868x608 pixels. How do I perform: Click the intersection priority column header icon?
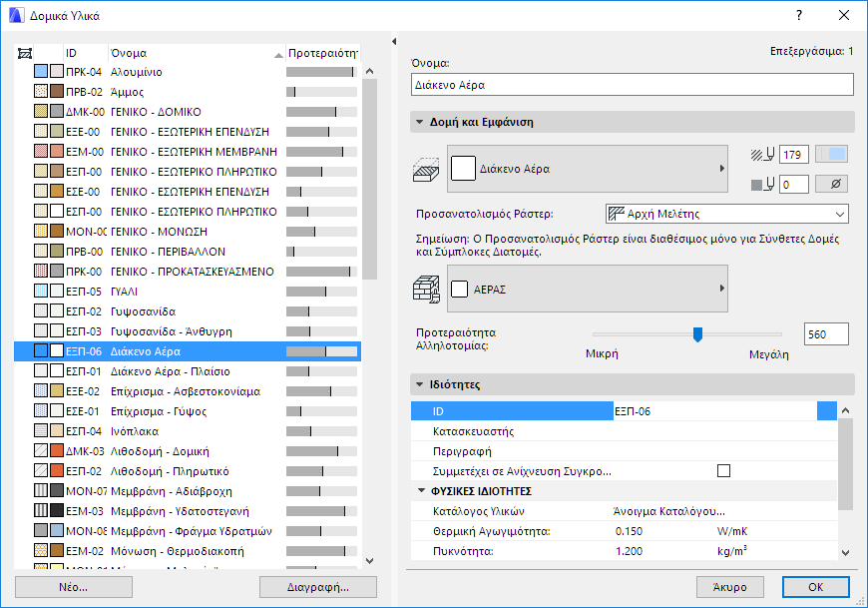pos(25,53)
